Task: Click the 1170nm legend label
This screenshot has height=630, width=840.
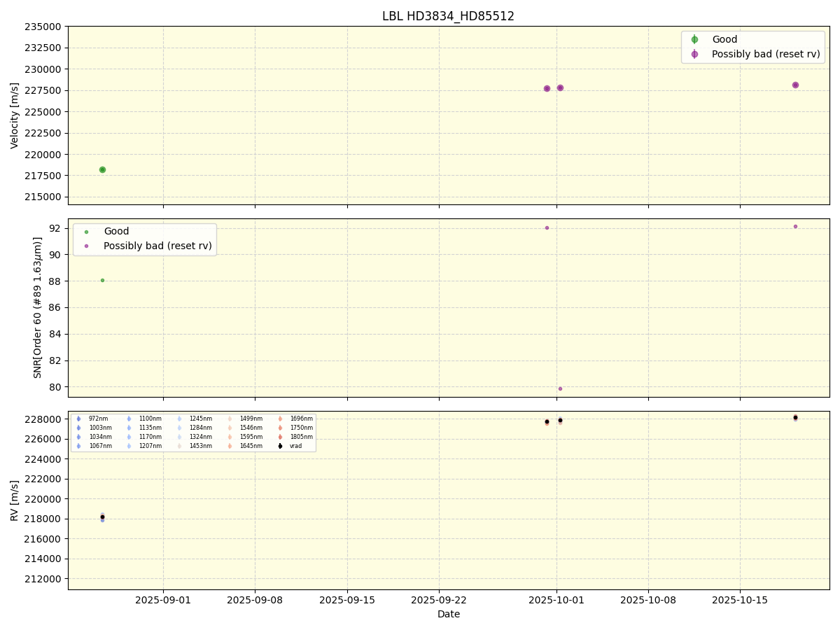Action: pos(150,437)
